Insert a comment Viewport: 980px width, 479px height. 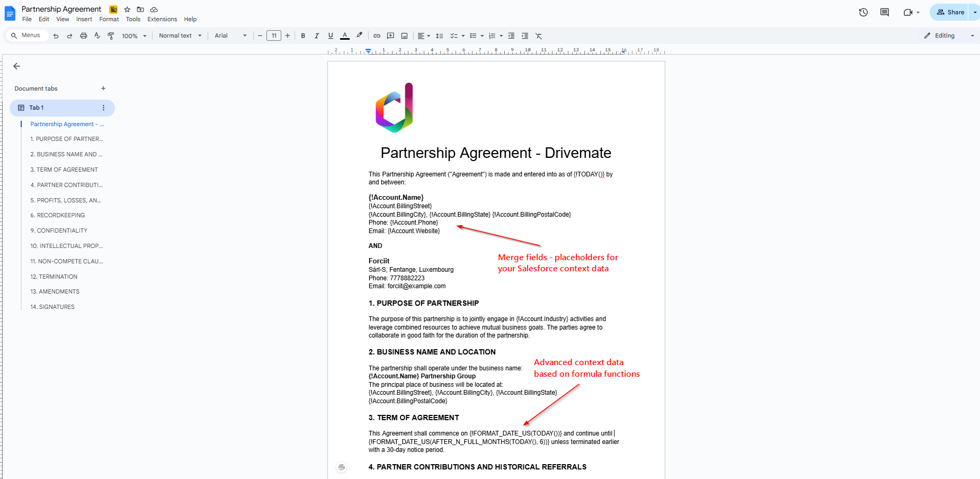(390, 36)
